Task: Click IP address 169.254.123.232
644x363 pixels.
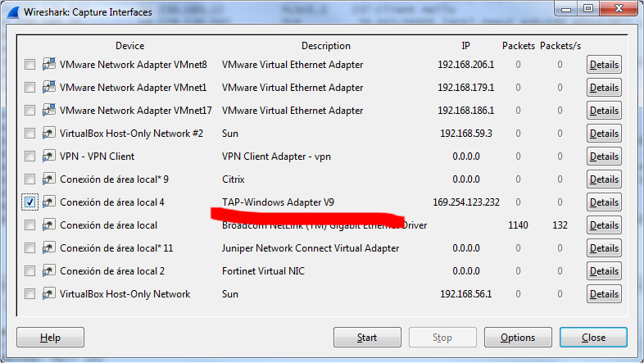Action: point(466,202)
